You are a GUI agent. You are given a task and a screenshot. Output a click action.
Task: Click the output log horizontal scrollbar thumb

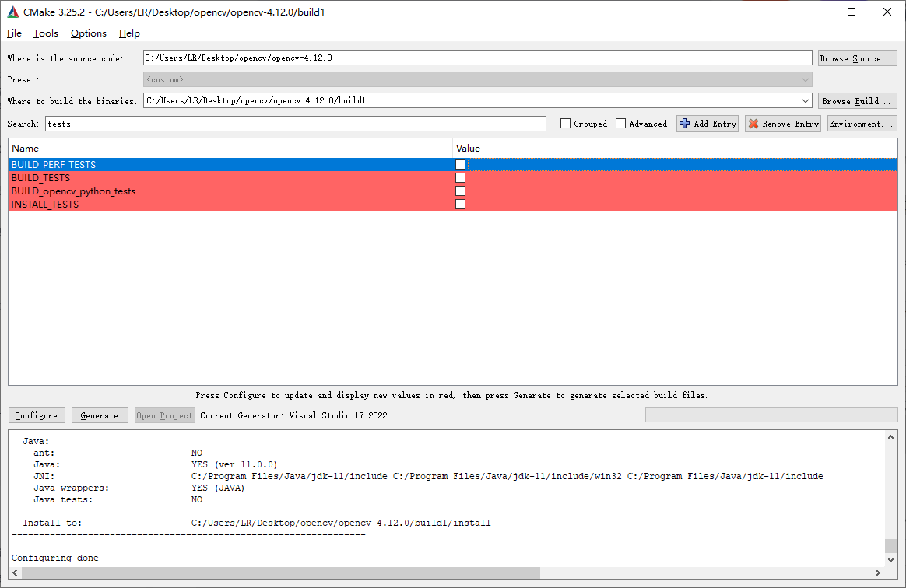point(281,573)
